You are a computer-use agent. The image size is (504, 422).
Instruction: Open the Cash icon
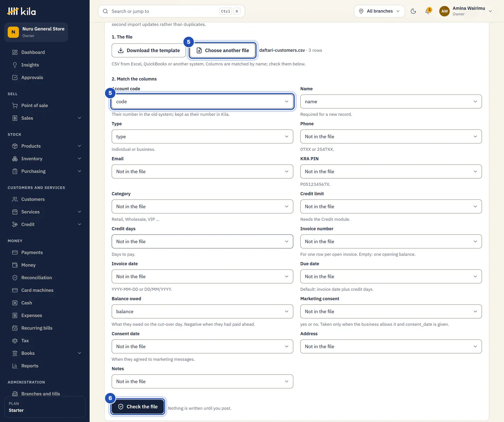click(15, 303)
